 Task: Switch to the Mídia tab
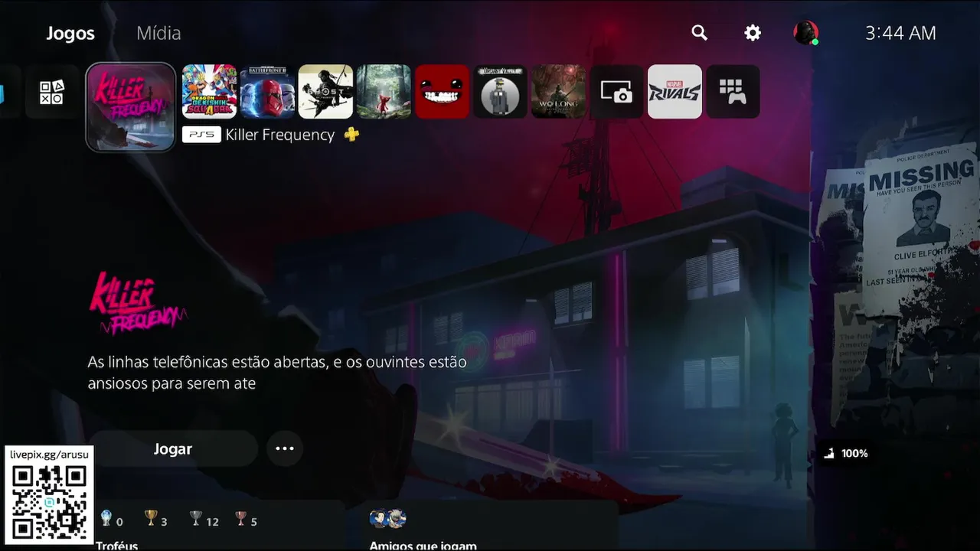(x=158, y=34)
